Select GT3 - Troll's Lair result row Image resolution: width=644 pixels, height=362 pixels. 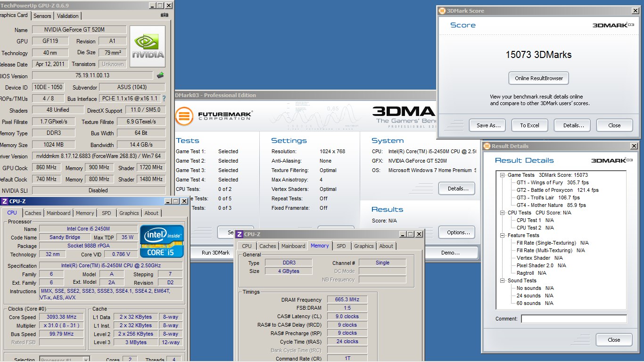[548, 198]
